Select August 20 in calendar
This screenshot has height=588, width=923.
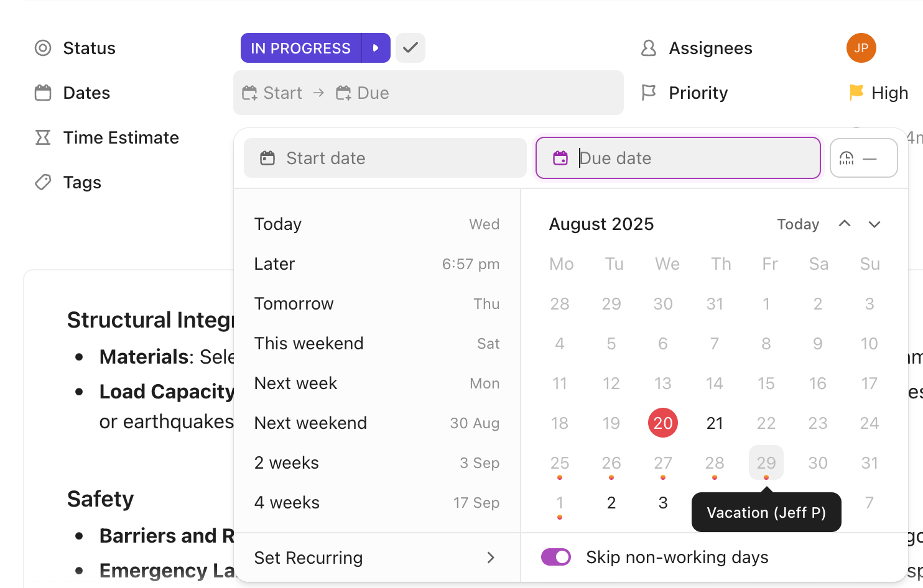coord(663,423)
